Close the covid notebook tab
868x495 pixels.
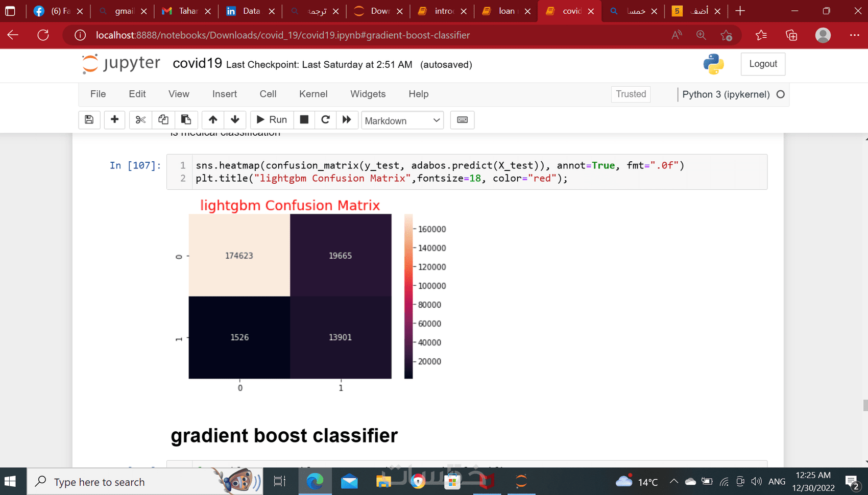coord(591,11)
